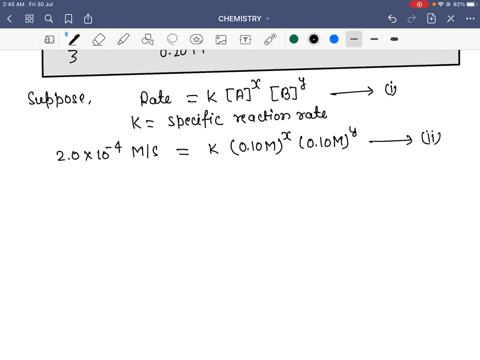Viewport: 480px width, 360px height.
Task: Select the Shapes tool
Action: pyautogui.click(x=148, y=40)
